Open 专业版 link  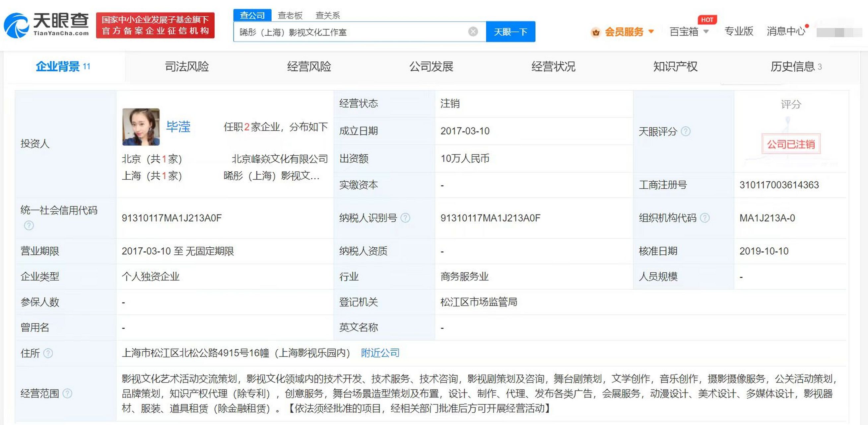click(739, 31)
